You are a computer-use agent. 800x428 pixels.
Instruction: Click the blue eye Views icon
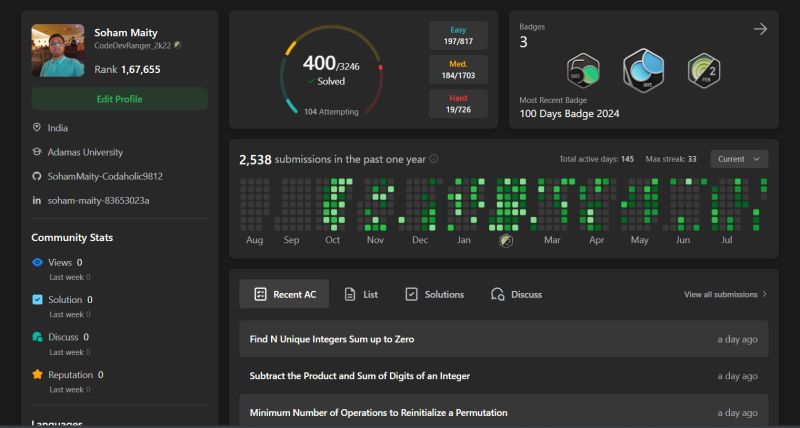pyautogui.click(x=37, y=262)
